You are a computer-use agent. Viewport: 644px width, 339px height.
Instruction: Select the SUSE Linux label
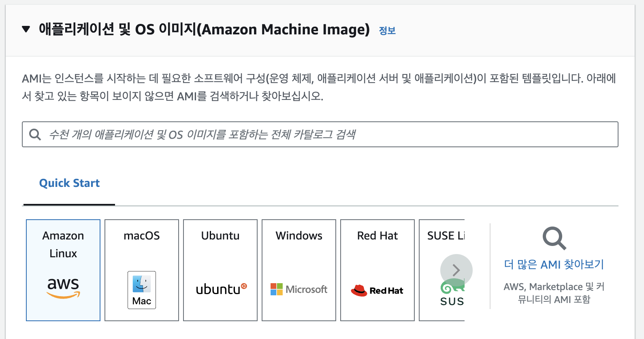point(446,235)
